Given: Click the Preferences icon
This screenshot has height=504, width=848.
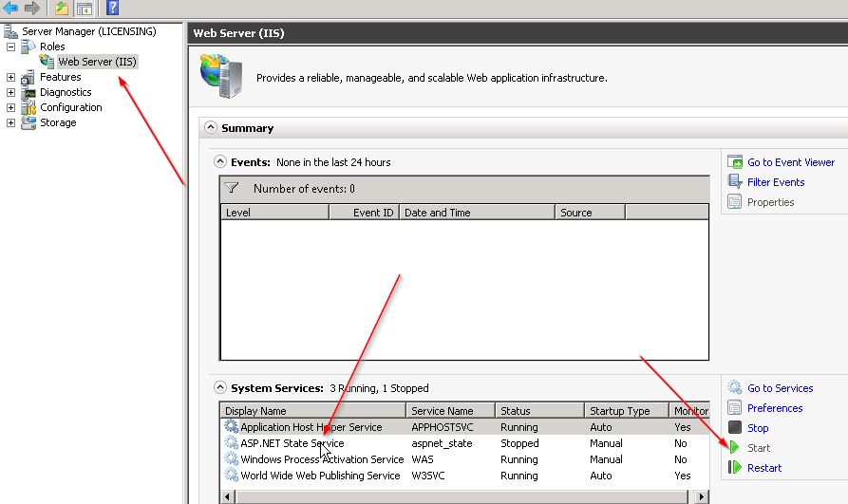Looking at the screenshot, I should click(x=734, y=407).
